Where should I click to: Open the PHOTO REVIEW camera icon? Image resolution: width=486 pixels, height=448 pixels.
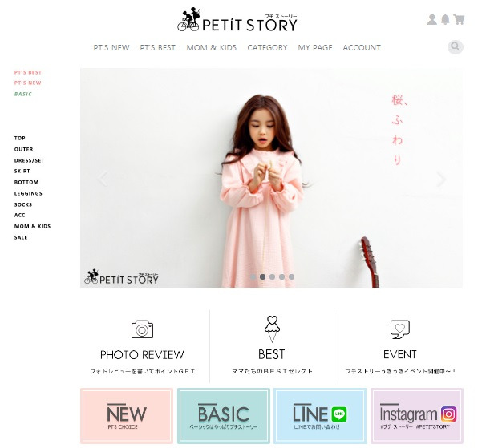(142, 329)
